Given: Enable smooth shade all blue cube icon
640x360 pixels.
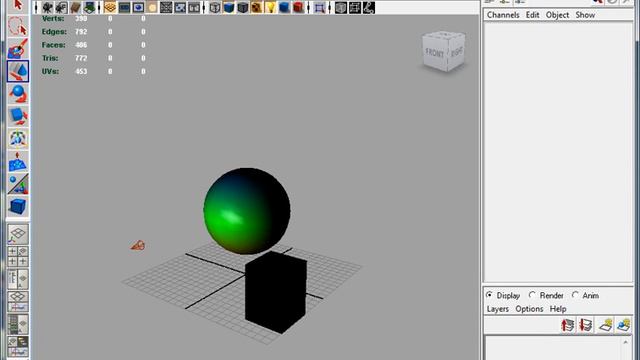Looking at the screenshot, I should point(229,7).
